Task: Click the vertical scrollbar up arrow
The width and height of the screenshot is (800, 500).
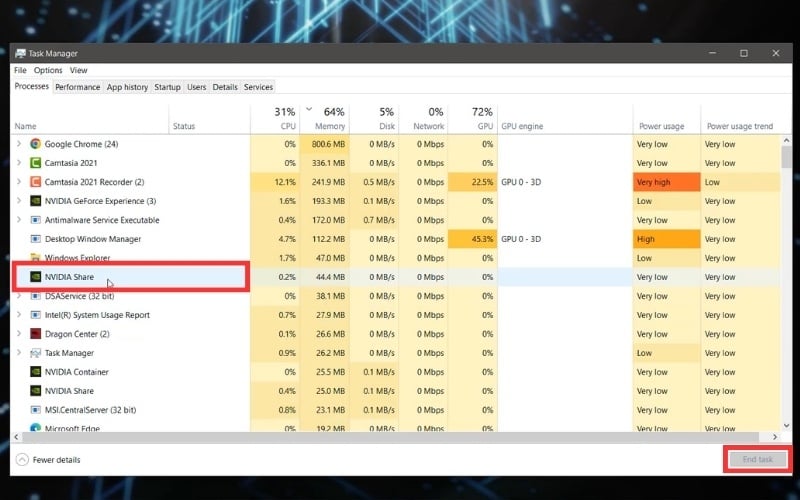Action: [x=786, y=140]
